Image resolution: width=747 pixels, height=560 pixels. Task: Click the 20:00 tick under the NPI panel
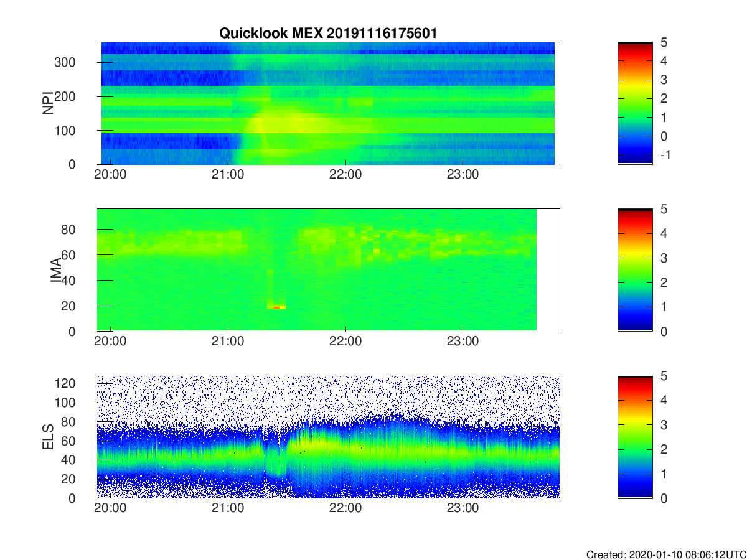coord(110,175)
